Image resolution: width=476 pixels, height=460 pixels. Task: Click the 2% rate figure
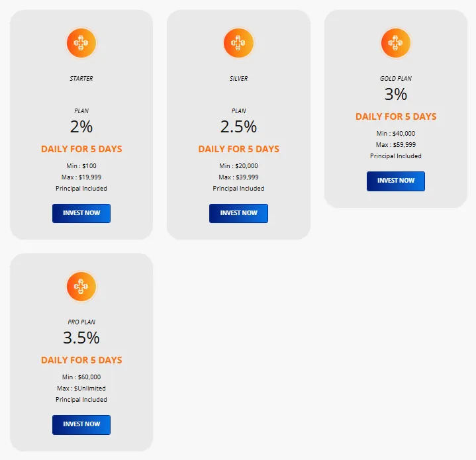pyautogui.click(x=81, y=127)
